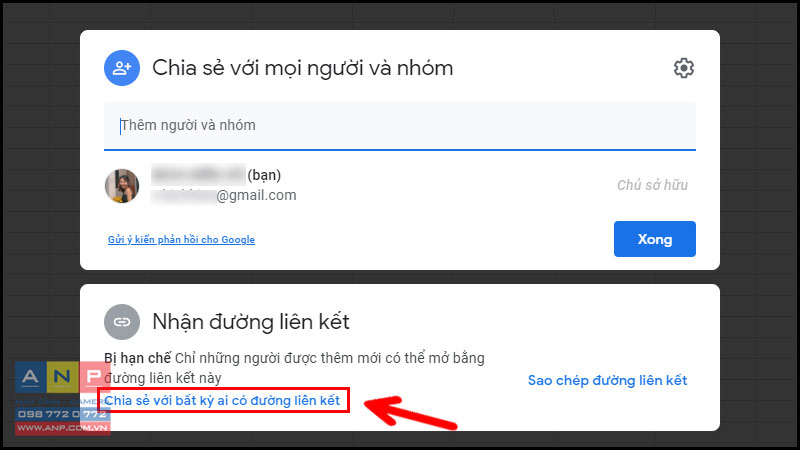Open the share settings gear icon

click(x=683, y=68)
